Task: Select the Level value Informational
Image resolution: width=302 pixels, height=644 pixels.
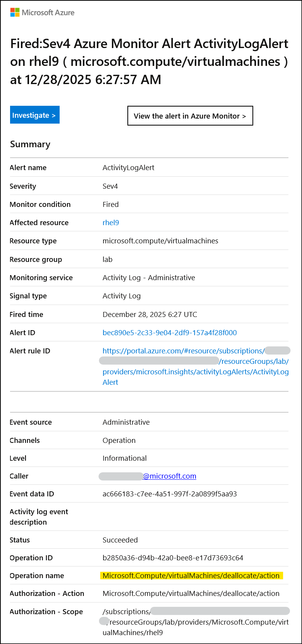Action: pyautogui.click(x=125, y=458)
